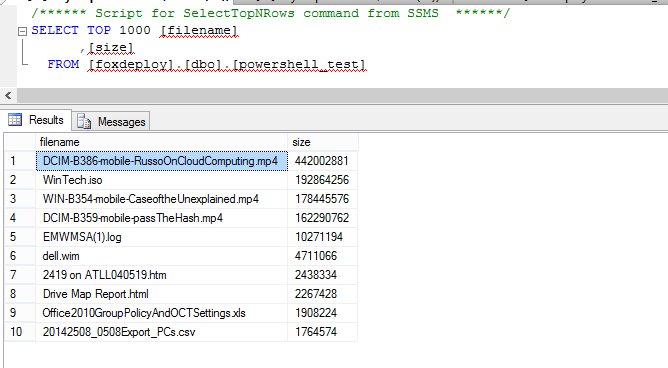Screen dimensions: 668x368
Task: Select row header 7
Action: (20, 275)
